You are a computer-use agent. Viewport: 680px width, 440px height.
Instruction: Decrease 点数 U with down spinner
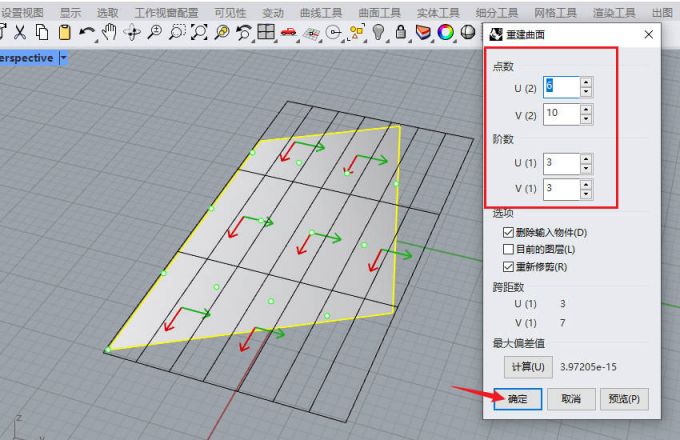pyautogui.click(x=586, y=91)
